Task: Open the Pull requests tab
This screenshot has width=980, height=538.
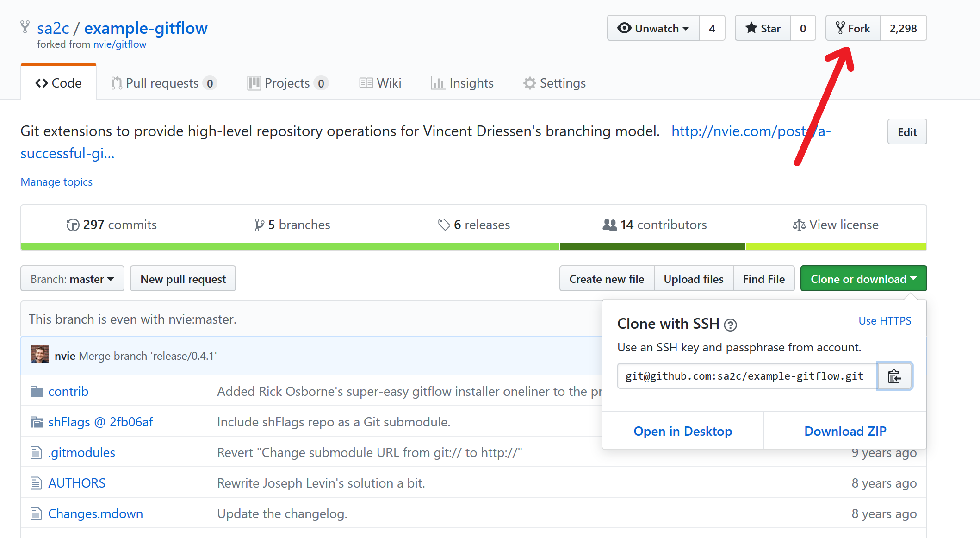Action: click(x=164, y=83)
